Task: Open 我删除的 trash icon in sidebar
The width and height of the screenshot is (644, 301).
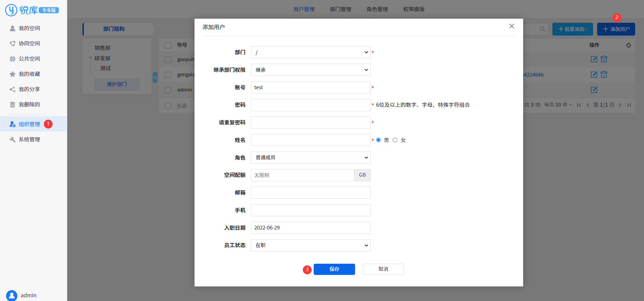Action: pos(13,104)
